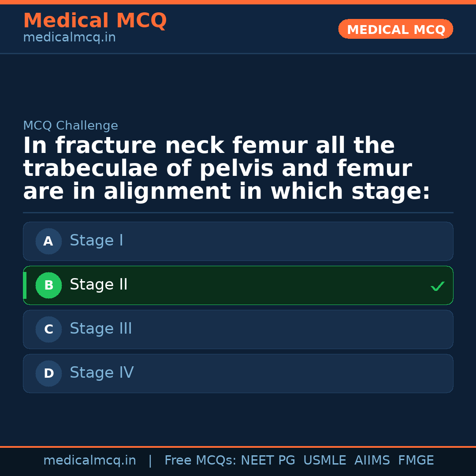The width and height of the screenshot is (476, 476).
Task: Click the circular C badge icon
Action: pyautogui.click(x=48, y=329)
